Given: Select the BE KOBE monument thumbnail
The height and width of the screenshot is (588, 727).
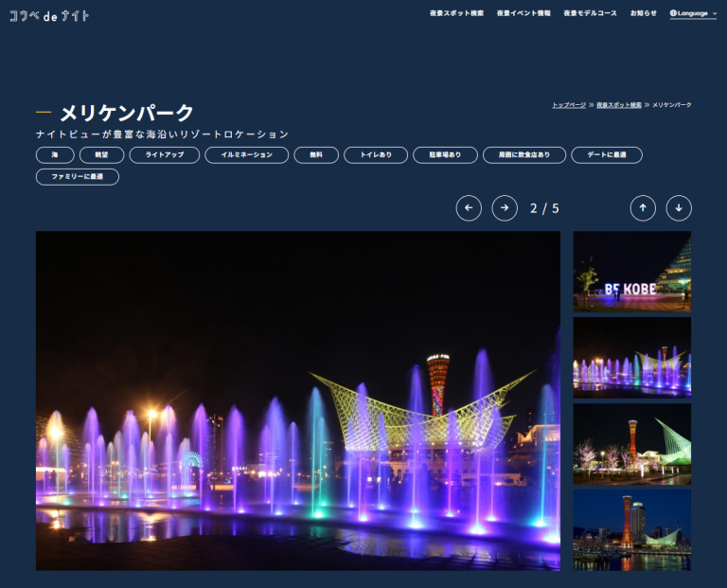Looking at the screenshot, I should pyautogui.click(x=631, y=272).
